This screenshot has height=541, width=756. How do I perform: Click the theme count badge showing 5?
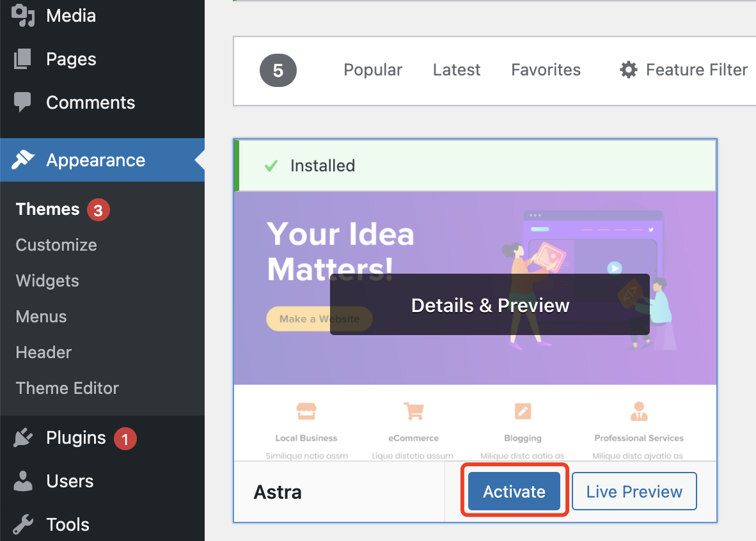click(x=278, y=70)
